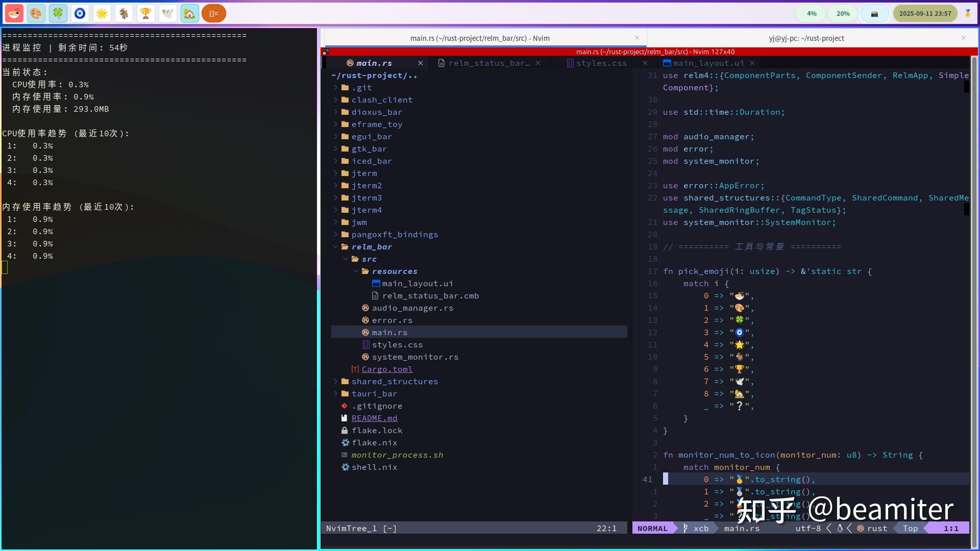Click the relm_status_bar.cmb file icon
The width and height of the screenshot is (980, 551).
coord(376,296)
